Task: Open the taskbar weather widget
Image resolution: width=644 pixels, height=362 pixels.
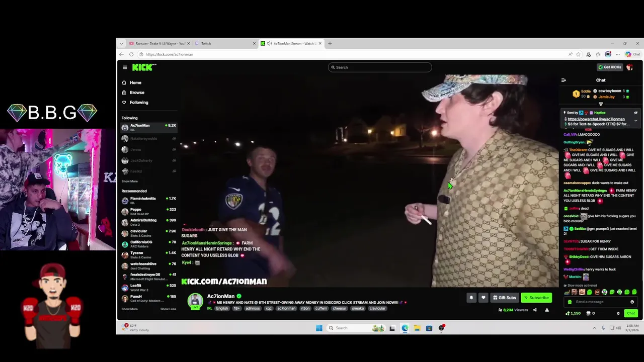Action: (136, 328)
